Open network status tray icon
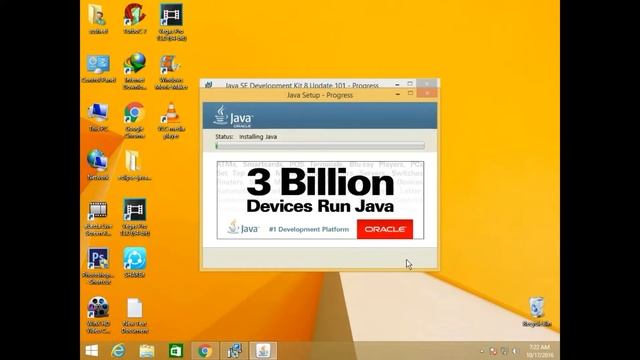Screen dimensions: 640x360 (x=504, y=351)
